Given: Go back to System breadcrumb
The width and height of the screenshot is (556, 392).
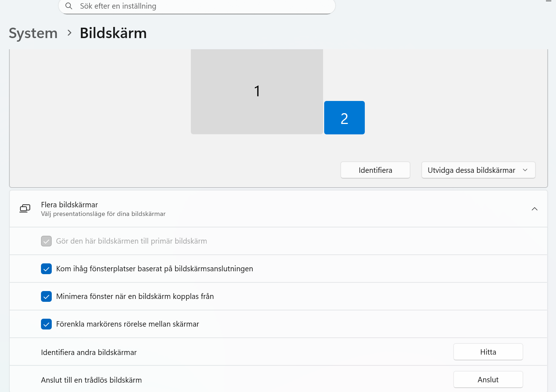Looking at the screenshot, I should point(33,33).
